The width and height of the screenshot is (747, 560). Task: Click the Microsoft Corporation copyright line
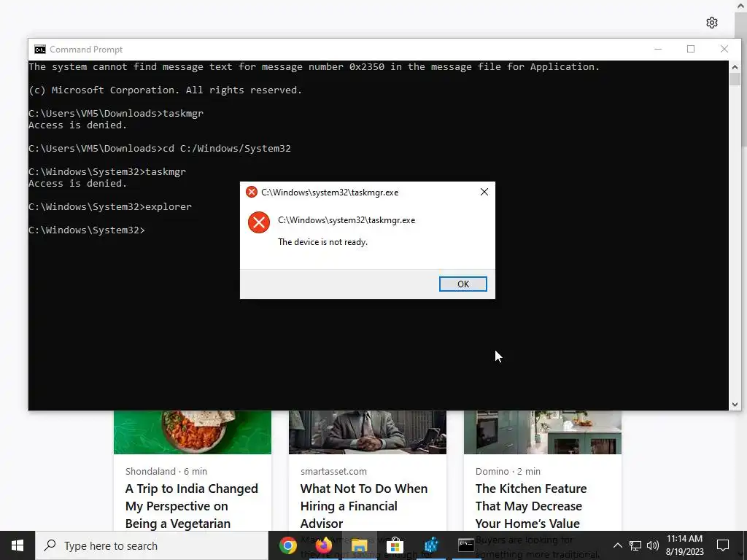tap(166, 90)
